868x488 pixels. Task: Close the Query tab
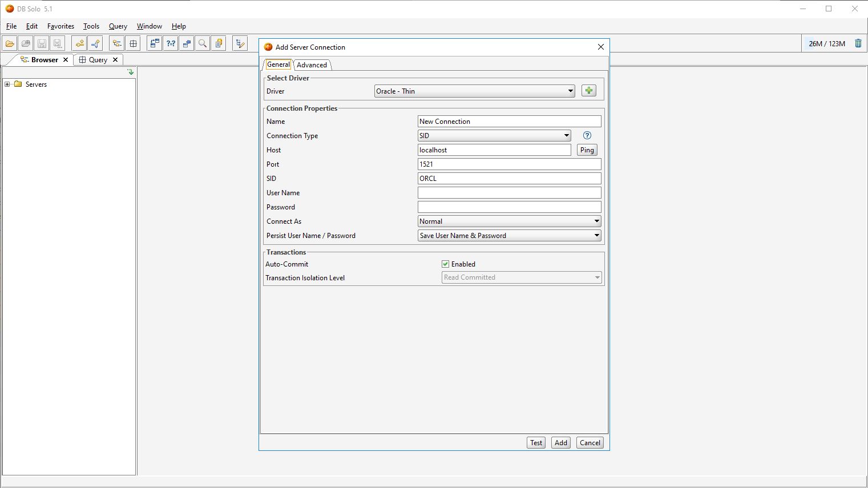(x=115, y=59)
